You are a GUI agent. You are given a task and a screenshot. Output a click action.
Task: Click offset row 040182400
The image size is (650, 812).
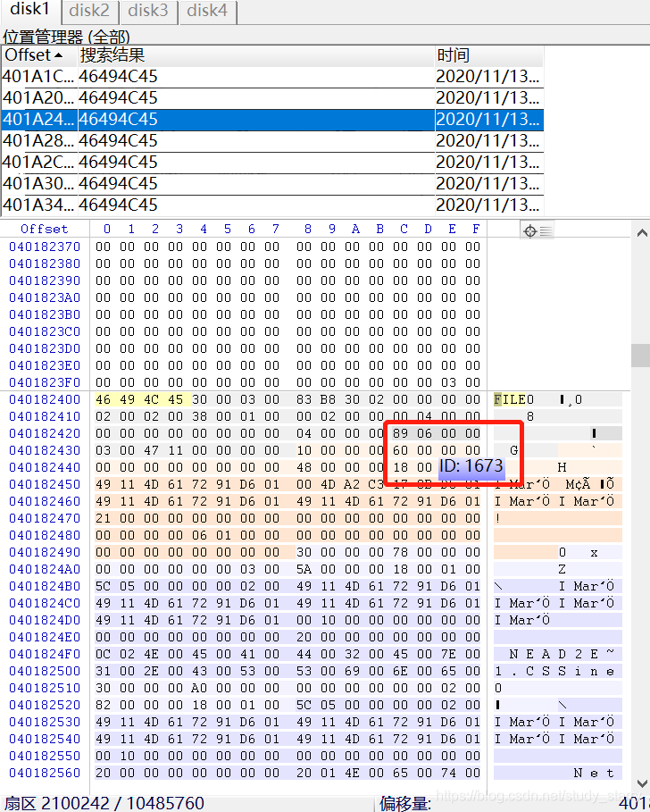(45, 400)
